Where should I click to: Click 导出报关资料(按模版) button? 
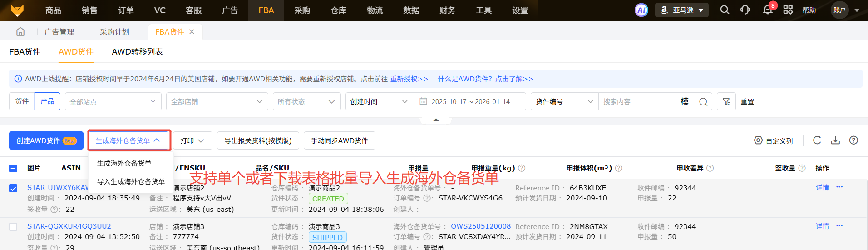(x=258, y=140)
